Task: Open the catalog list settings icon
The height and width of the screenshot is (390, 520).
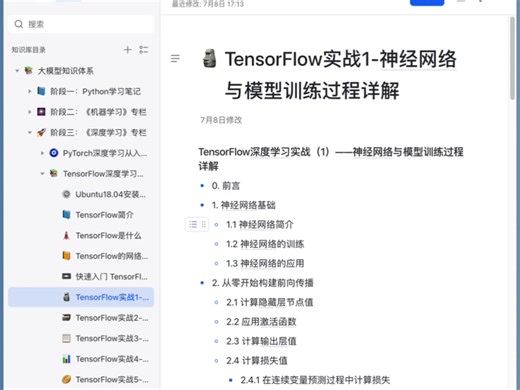Action: click(x=144, y=50)
